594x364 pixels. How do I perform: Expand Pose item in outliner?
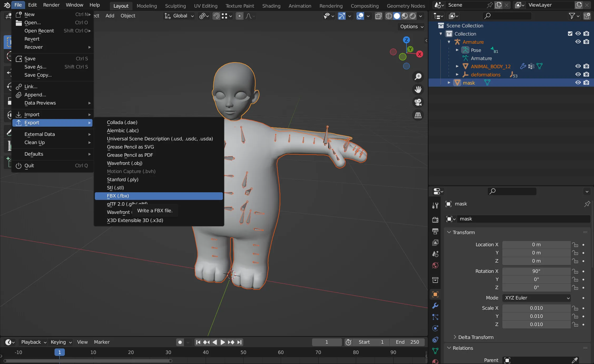457,50
